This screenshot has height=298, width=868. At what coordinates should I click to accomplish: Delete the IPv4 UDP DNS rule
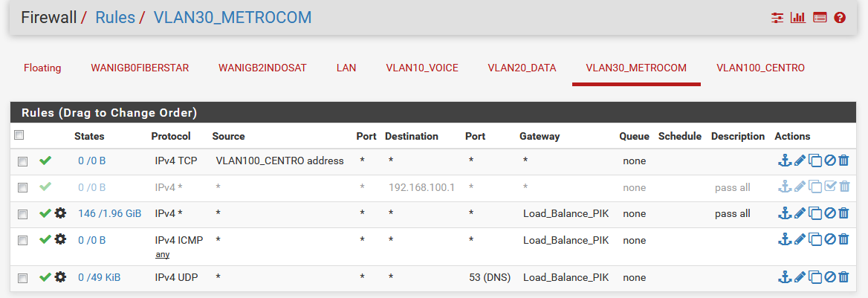click(843, 277)
